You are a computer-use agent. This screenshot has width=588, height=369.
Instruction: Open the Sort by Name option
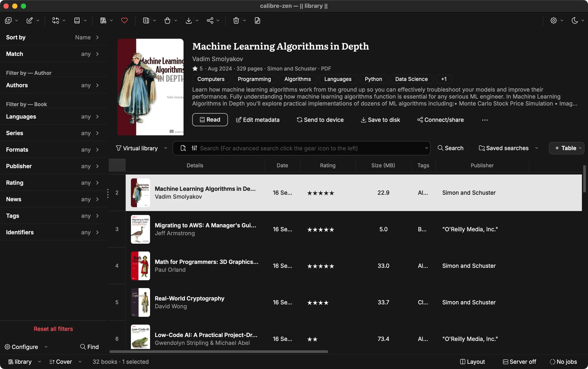[53, 37]
